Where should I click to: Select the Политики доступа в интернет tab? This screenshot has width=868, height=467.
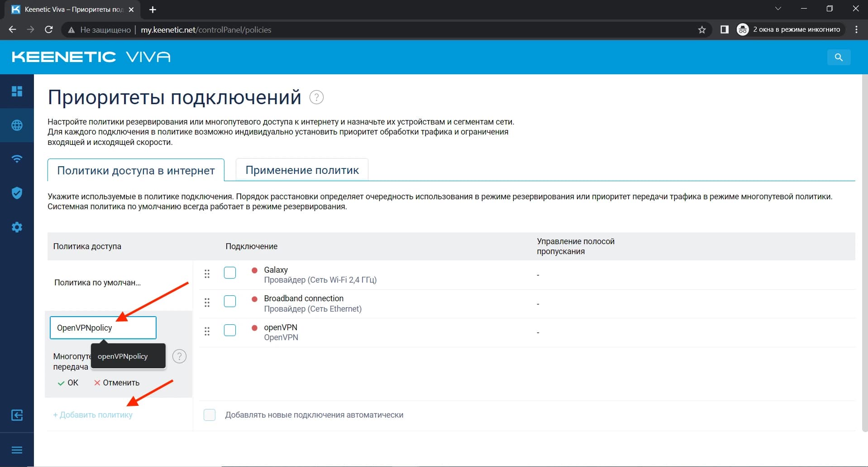135,170
